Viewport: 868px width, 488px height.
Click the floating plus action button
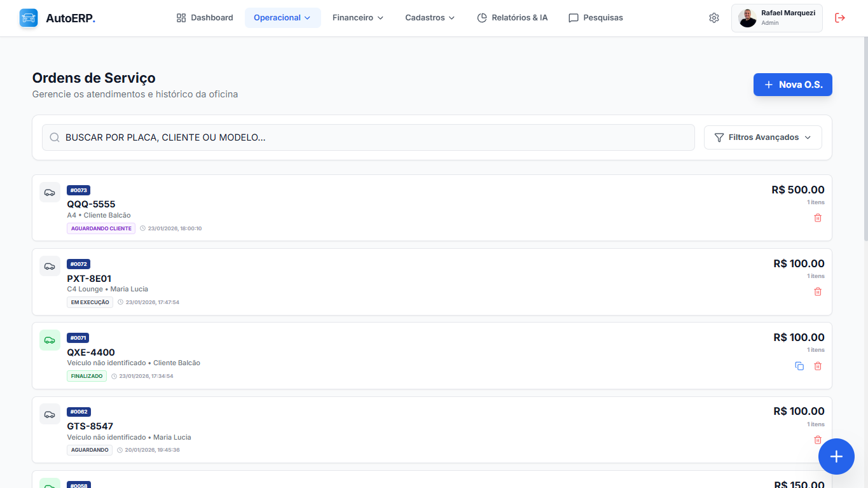[836, 456]
